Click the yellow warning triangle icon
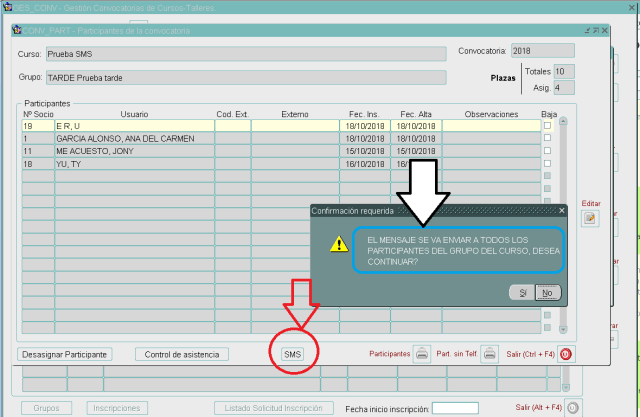This screenshot has width=640, height=417. [x=340, y=244]
